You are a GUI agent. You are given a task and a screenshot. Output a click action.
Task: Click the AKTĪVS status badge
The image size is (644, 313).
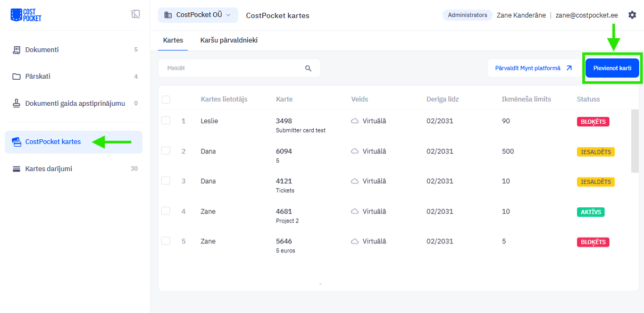coord(590,212)
